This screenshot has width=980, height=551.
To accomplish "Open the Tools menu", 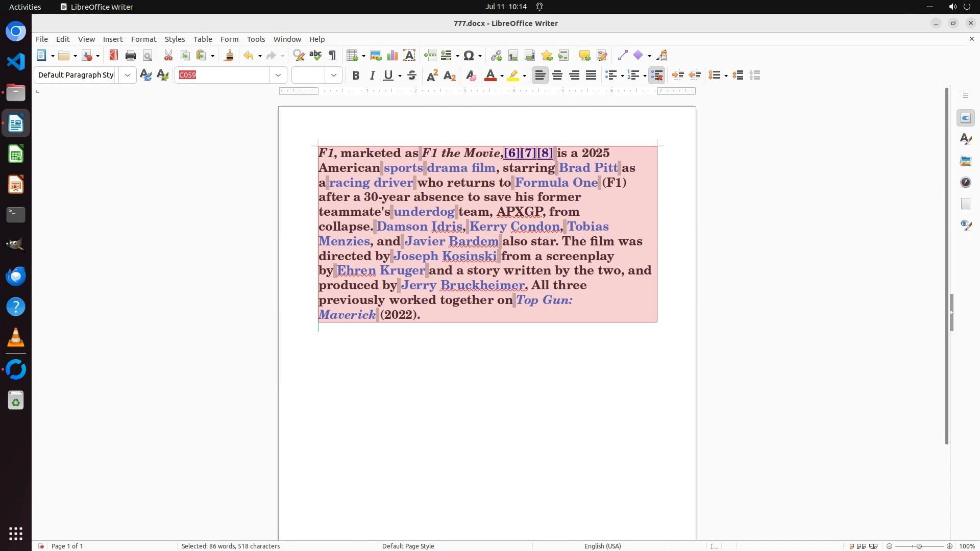I will coord(256,39).
